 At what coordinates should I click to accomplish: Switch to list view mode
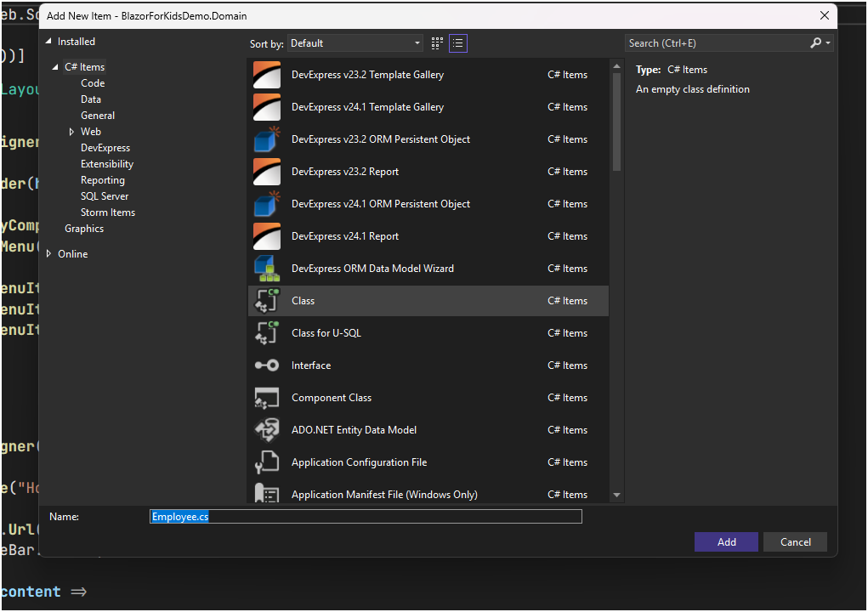pos(457,43)
